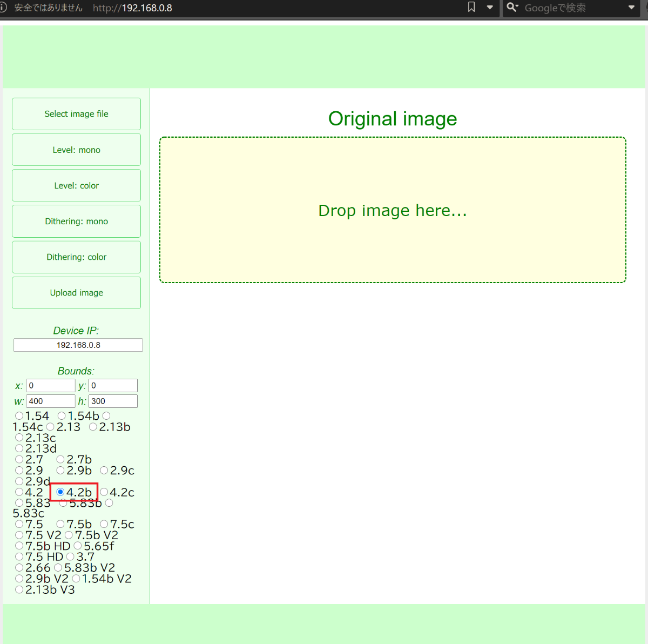Pick the 2.7 display radio button

click(x=19, y=459)
